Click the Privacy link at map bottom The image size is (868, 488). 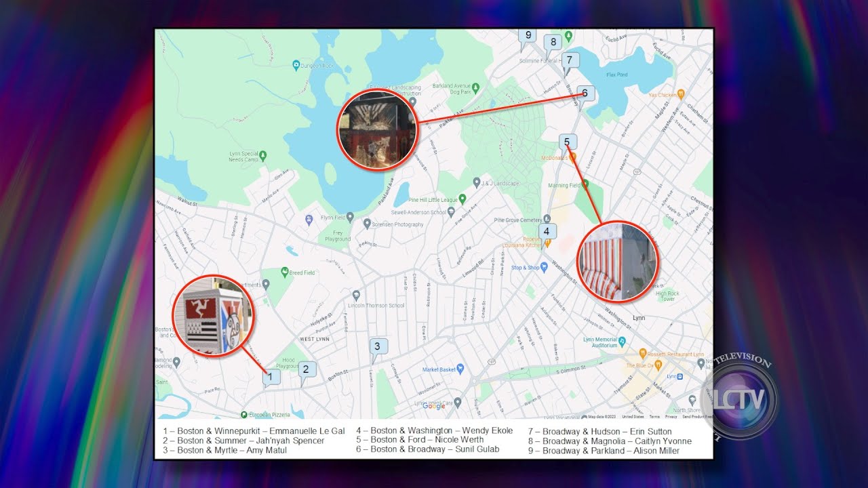(671, 417)
